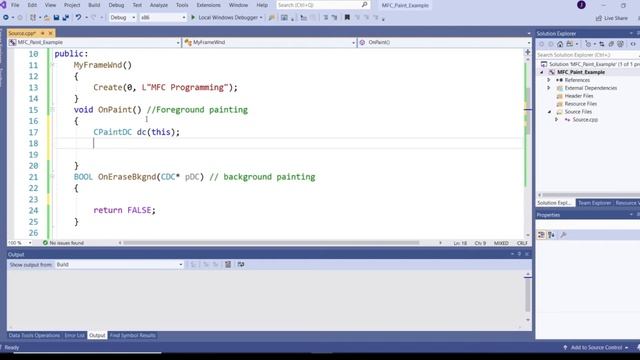Click the wrench Property Pages icon

pos(563,235)
